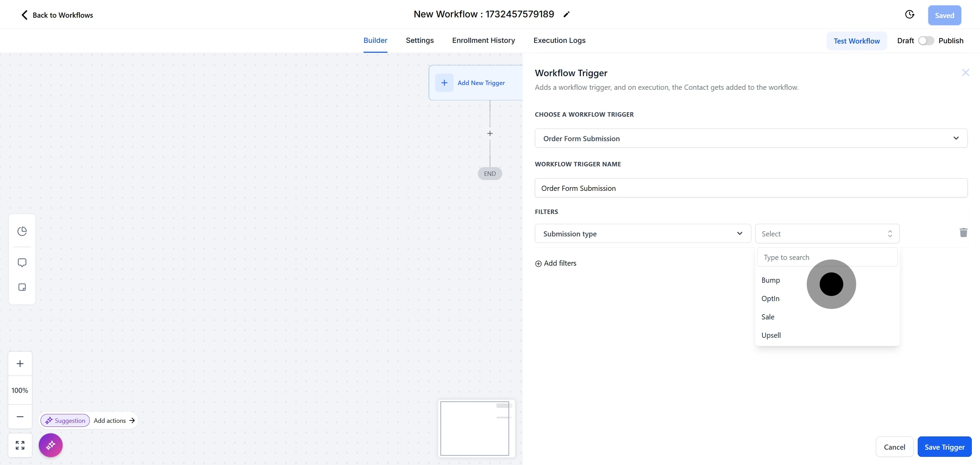Zoom out the canvas with minus button
Image resolution: width=980 pixels, height=465 pixels.
(20, 416)
